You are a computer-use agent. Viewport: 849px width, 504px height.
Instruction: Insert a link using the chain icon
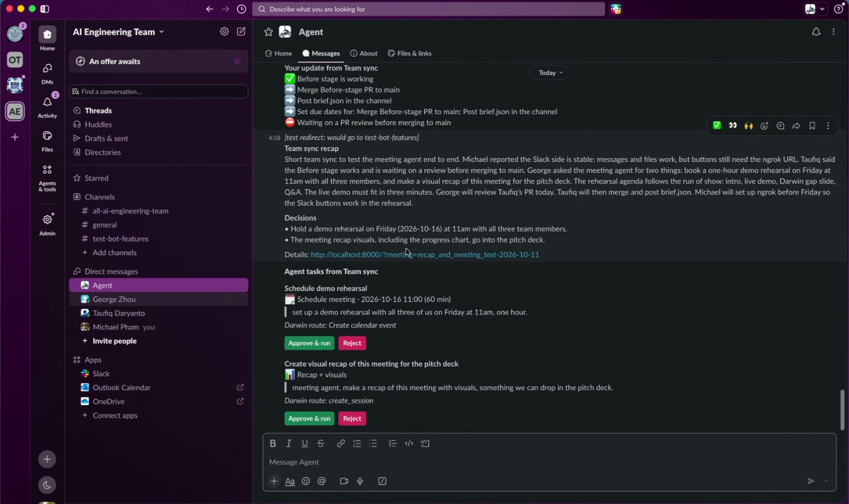(x=341, y=444)
